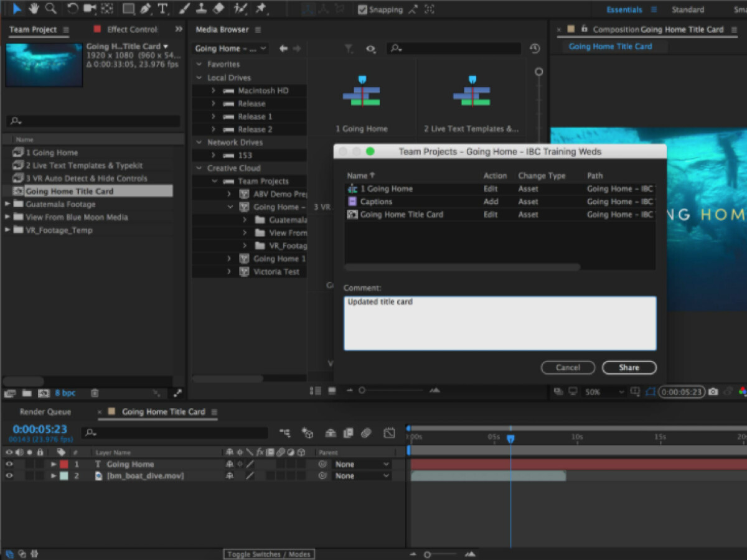Select the Zoom magnifier tool
The image size is (747, 560).
pyautogui.click(x=50, y=9)
